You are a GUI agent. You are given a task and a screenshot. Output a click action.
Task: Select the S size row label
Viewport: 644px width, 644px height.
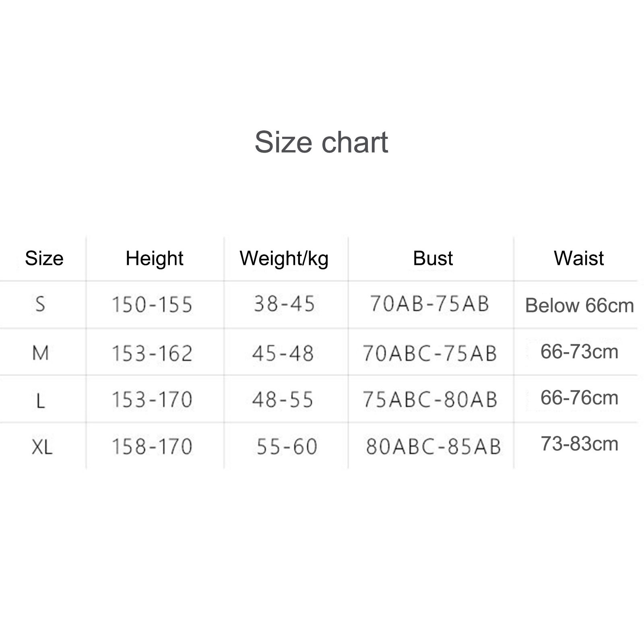pyautogui.click(x=40, y=304)
